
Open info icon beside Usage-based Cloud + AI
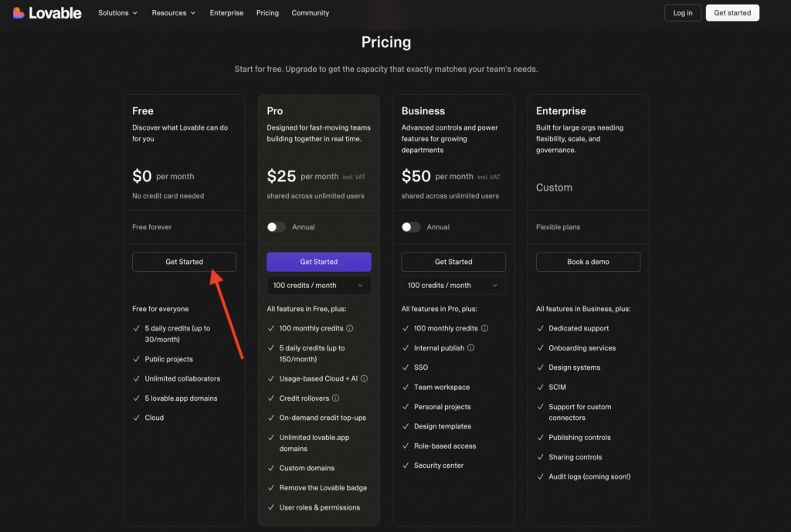(365, 378)
